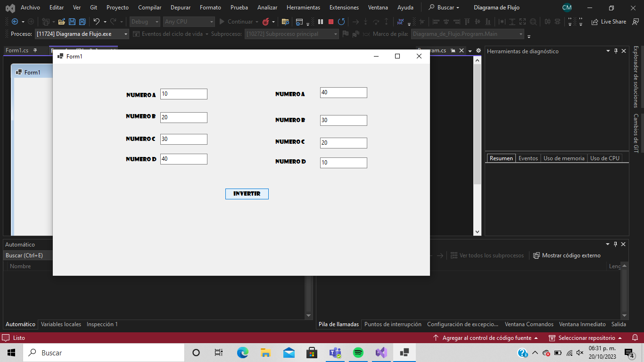Click the Show Next Statement arrow icon

point(355,22)
